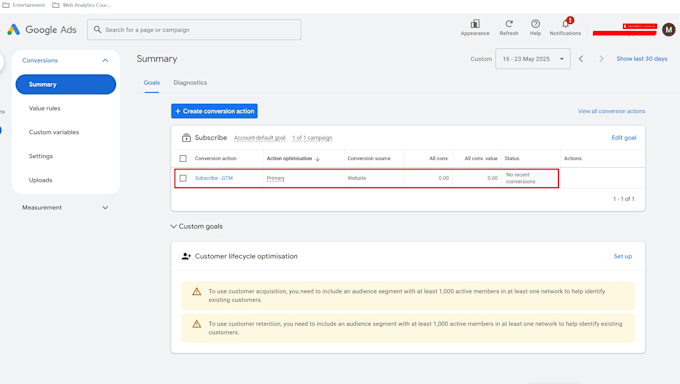680x384 pixels.
Task: Collapse the Custom goals section
Action: [173, 226]
